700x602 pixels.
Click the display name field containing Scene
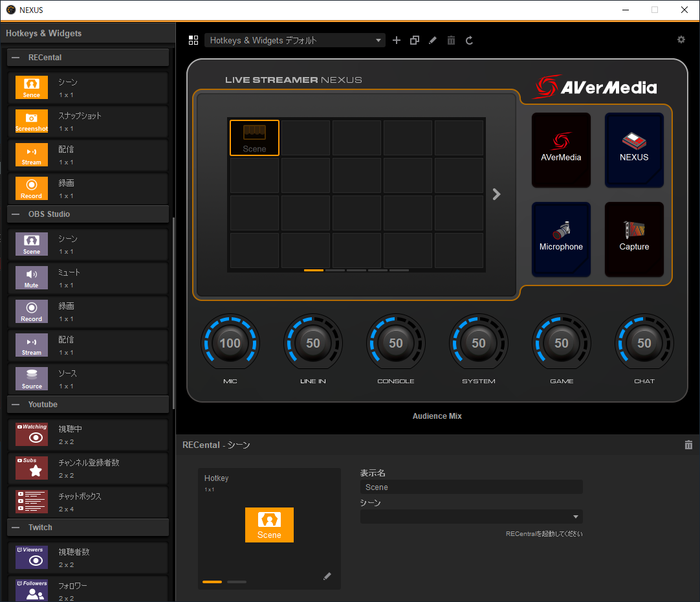click(x=472, y=487)
